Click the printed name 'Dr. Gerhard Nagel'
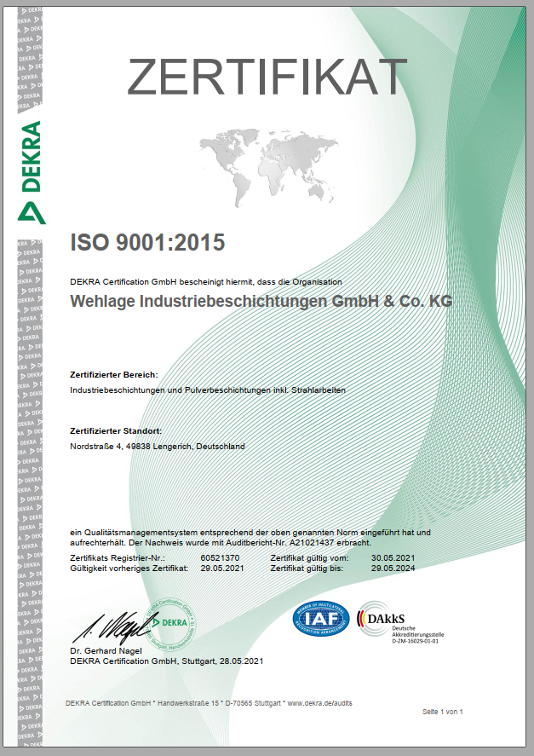 click(106, 651)
